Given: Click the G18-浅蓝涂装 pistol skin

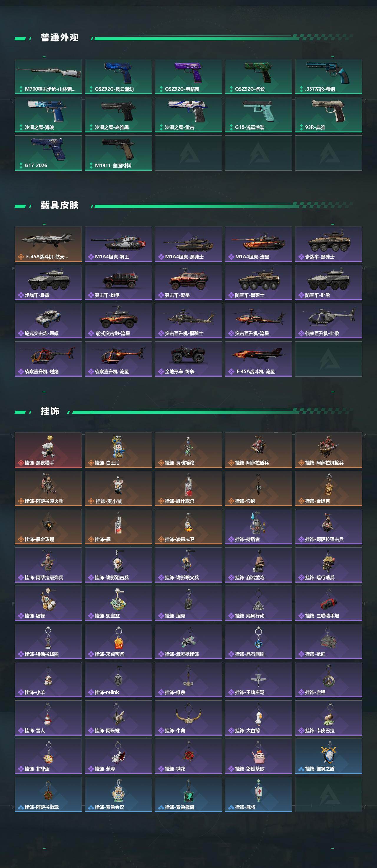Looking at the screenshot, I should (x=259, y=114).
